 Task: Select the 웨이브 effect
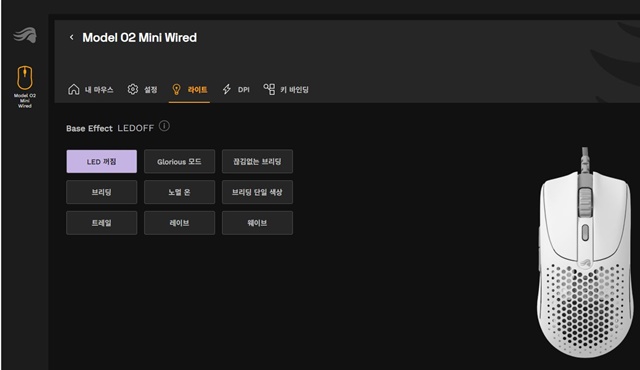click(x=257, y=223)
